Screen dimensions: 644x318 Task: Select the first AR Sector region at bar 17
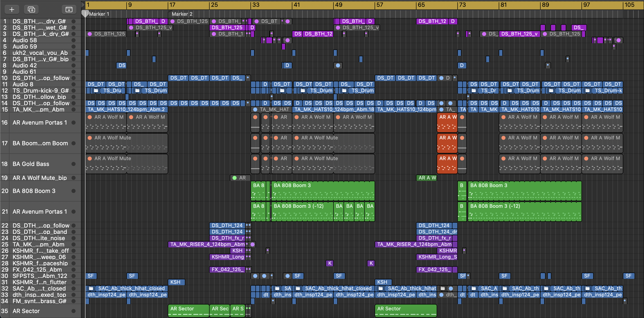pyautogui.click(x=188, y=311)
